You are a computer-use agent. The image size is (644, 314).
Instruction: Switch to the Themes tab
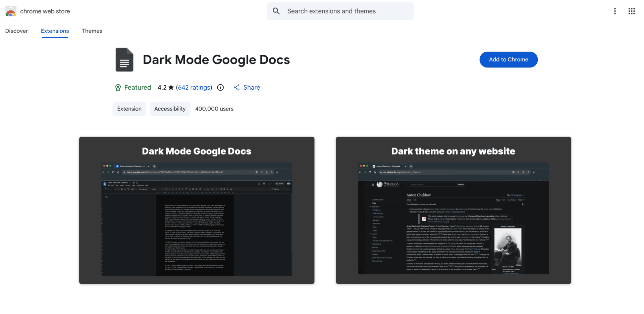point(92,31)
